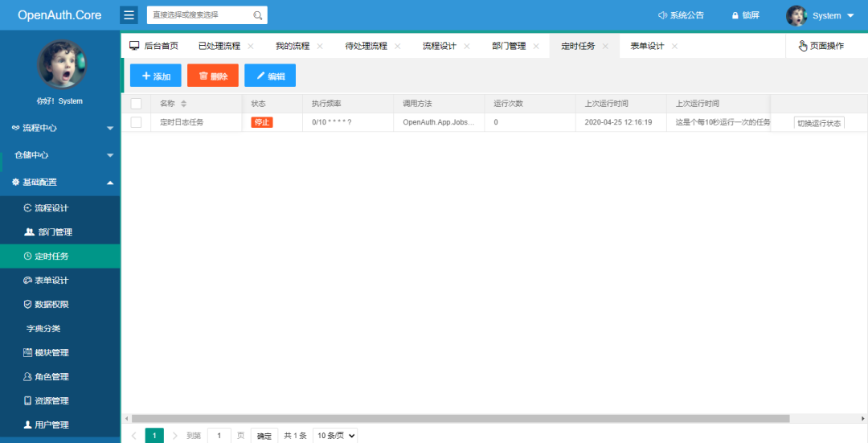Image resolution: width=868 pixels, height=443 pixels.
Task: Click the hamburger menu toggle icon
Action: [129, 15]
